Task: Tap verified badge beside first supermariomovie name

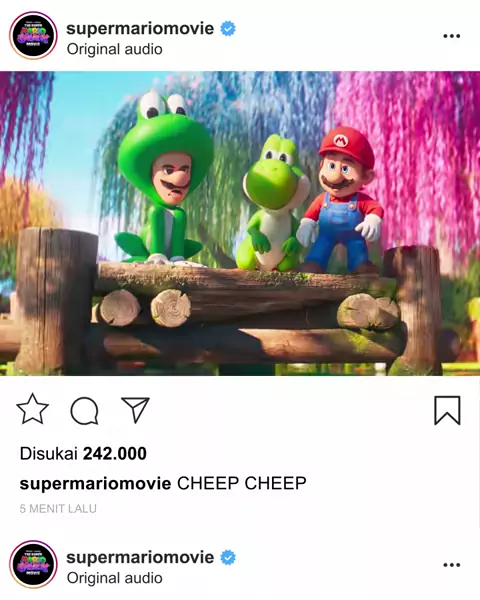Action: pos(228,29)
